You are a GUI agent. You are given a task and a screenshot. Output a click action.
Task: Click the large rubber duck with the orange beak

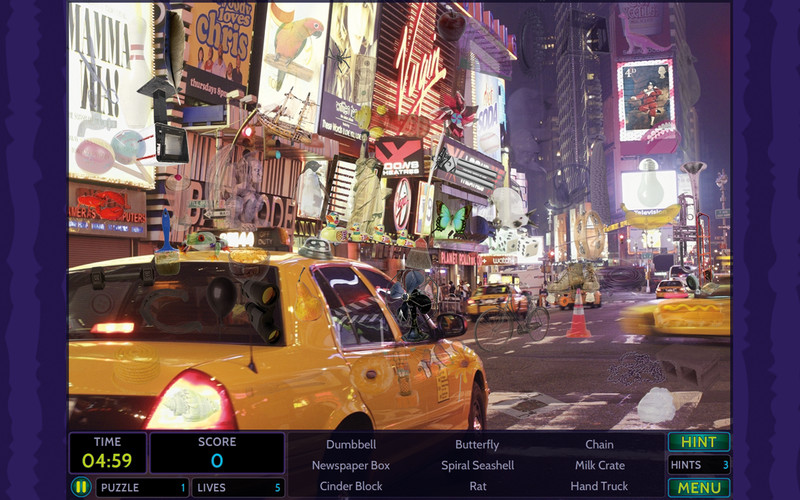tap(334, 228)
